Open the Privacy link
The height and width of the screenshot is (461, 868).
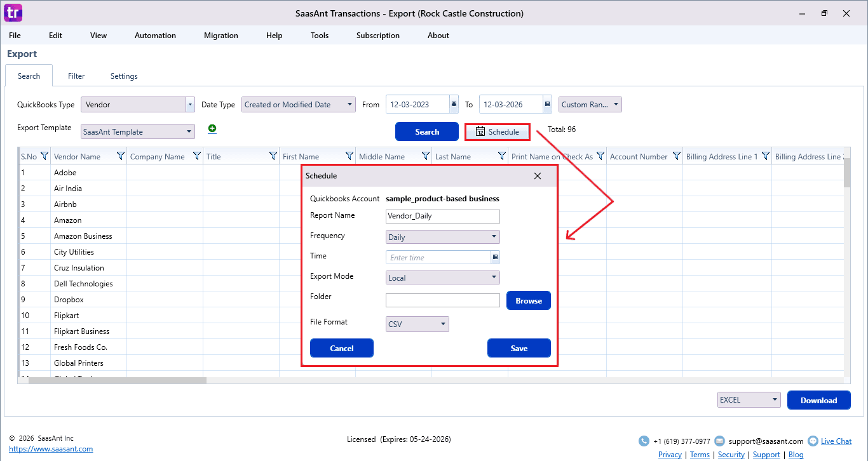tap(670, 455)
